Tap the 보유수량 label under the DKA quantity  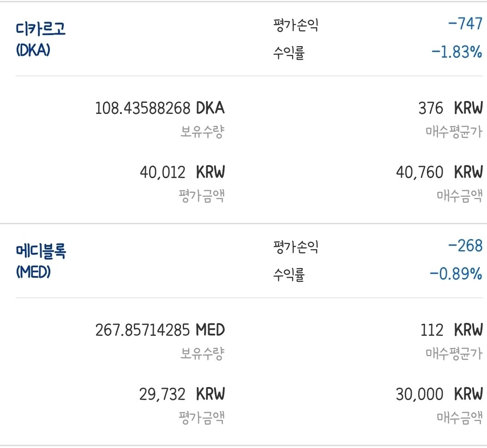pos(202,132)
